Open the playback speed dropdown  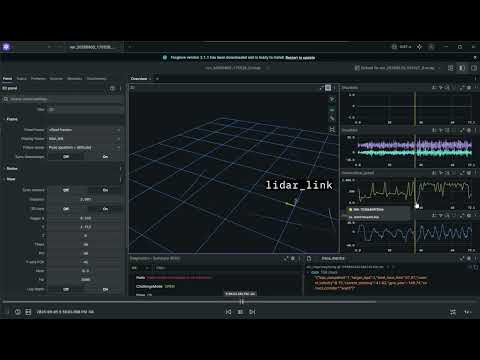(468, 312)
